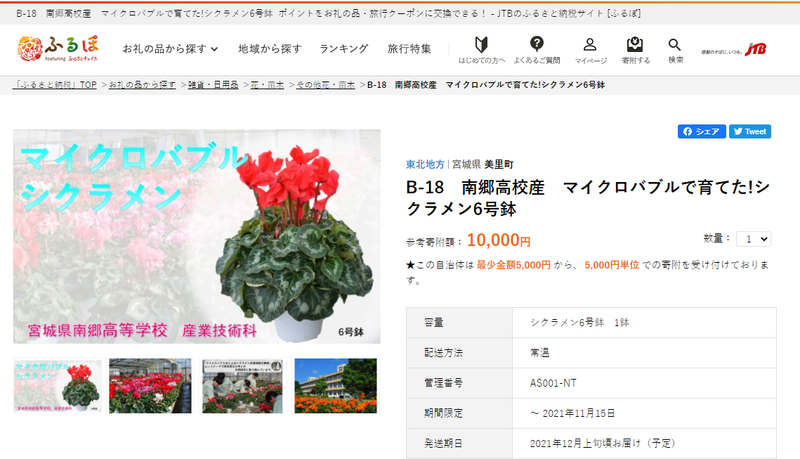Click the 常温 delivery method cell
800x459 pixels.
click(644, 353)
